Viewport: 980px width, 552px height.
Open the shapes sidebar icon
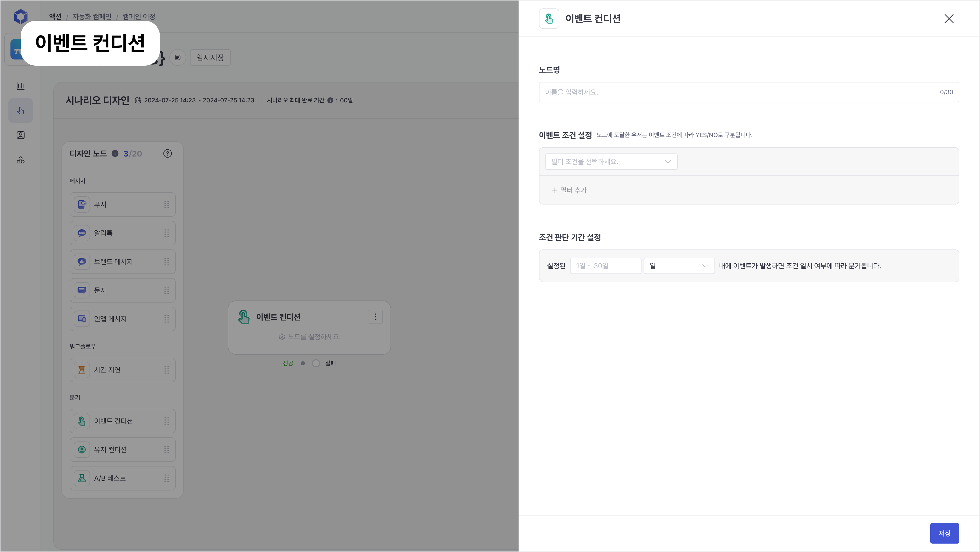pos(21,160)
